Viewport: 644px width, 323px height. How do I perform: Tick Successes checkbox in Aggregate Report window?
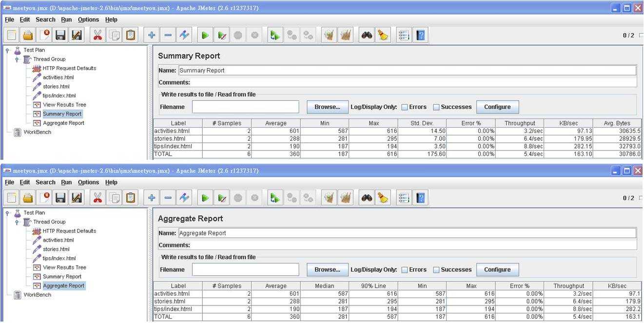[x=436, y=270]
